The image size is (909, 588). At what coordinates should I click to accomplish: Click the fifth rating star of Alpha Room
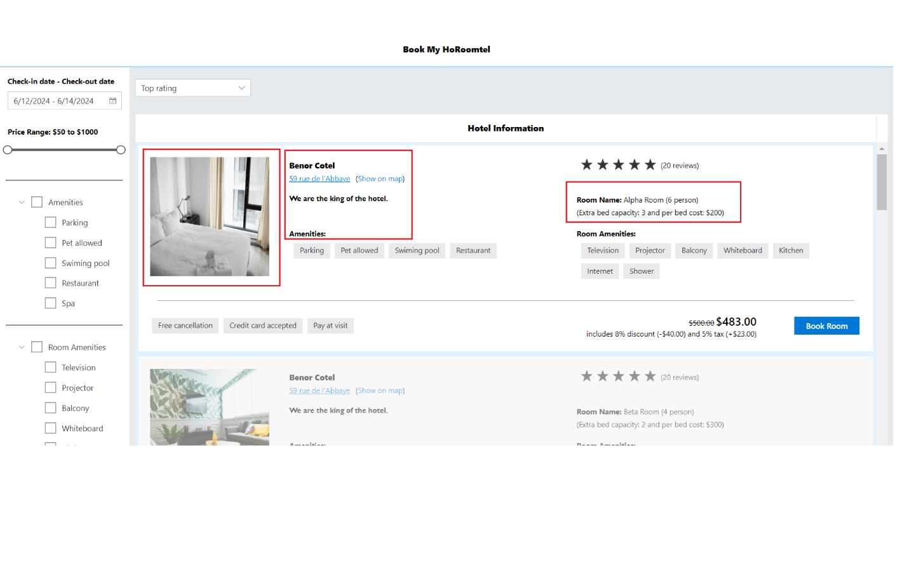coord(650,165)
